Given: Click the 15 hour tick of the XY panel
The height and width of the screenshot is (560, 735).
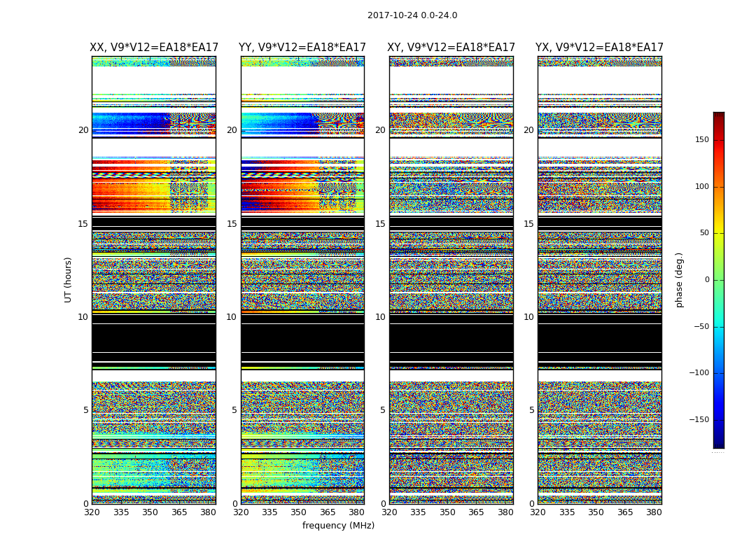Looking at the screenshot, I should click(381, 223).
